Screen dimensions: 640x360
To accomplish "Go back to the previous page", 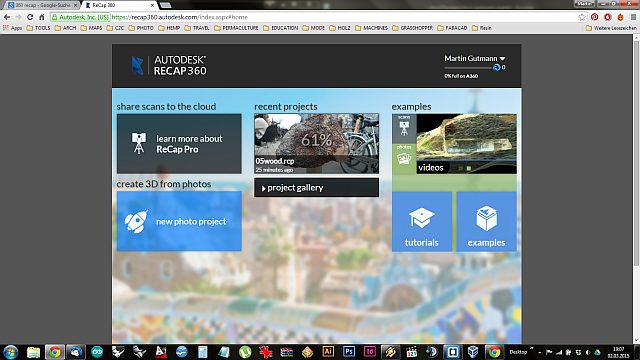I will tap(7, 17).
